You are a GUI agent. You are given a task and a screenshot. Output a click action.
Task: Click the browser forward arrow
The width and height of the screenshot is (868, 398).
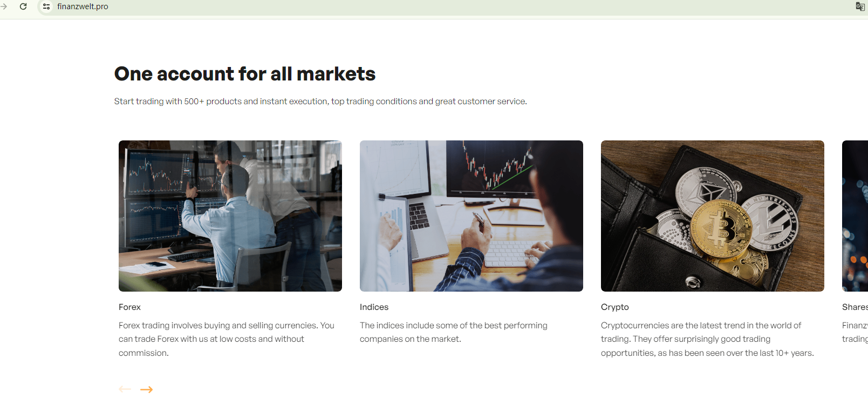point(4,6)
